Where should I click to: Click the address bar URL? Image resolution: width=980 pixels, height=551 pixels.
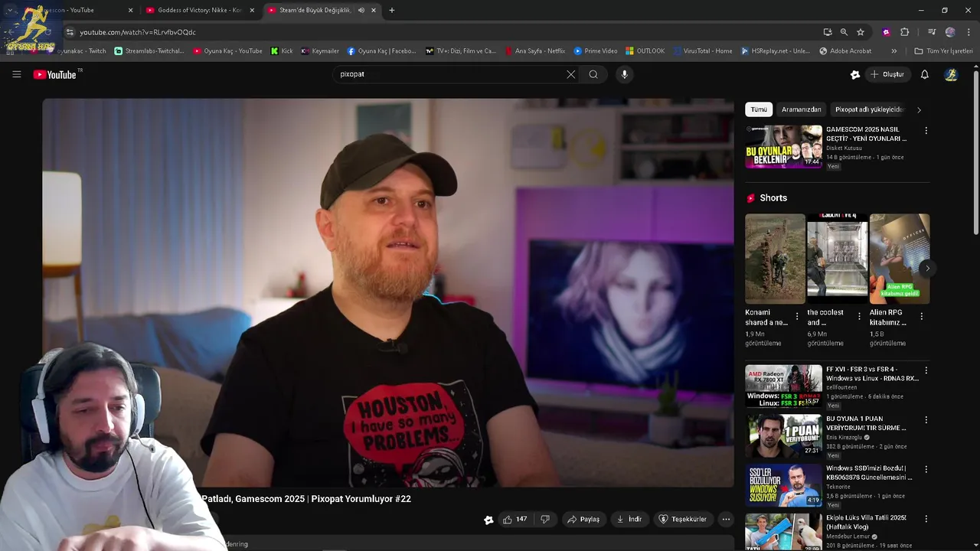click(x=138, y=32)
